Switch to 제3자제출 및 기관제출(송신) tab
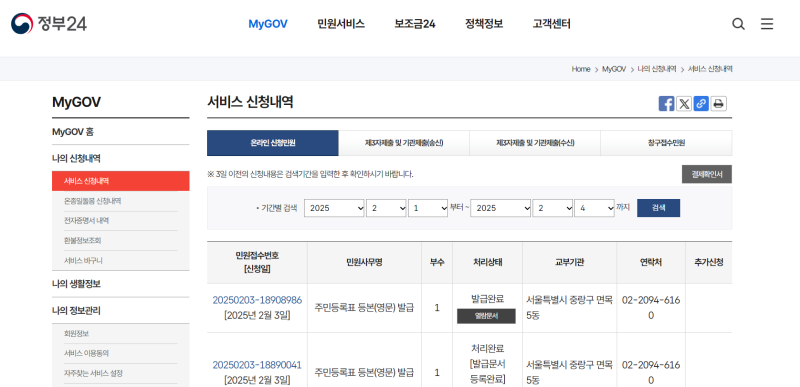This screenshot has width=800, height=387. (404, 143)
